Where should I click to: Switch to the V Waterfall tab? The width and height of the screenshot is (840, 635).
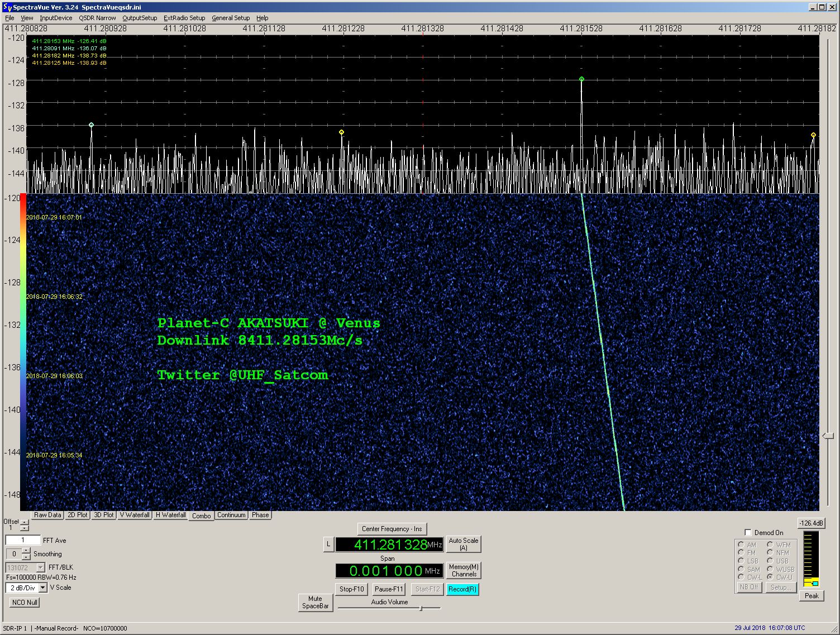point(135,515)
